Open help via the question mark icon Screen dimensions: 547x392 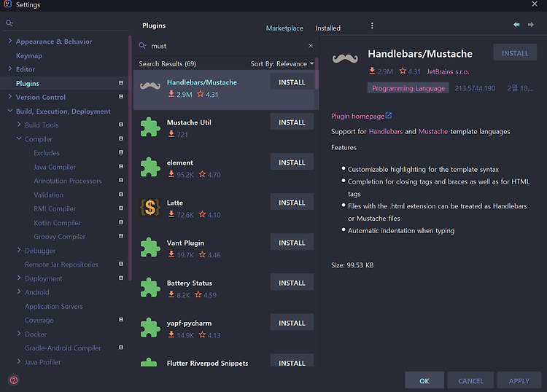[14, 380]
